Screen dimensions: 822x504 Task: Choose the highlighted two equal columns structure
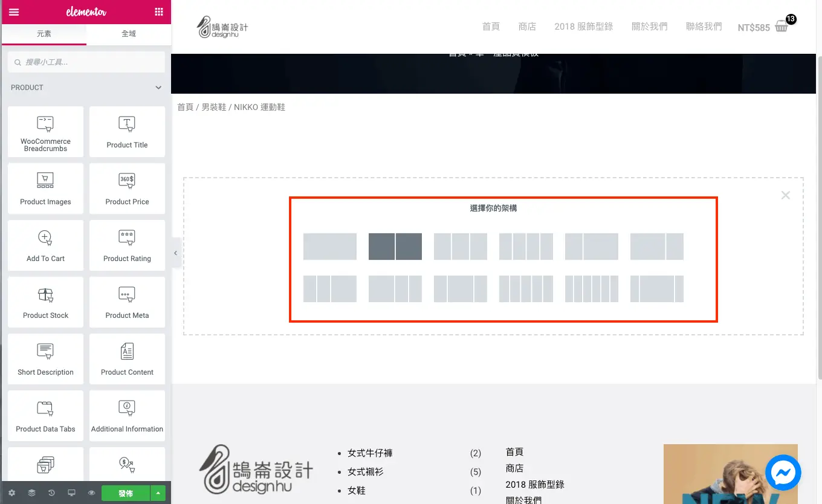pos(395,247)
